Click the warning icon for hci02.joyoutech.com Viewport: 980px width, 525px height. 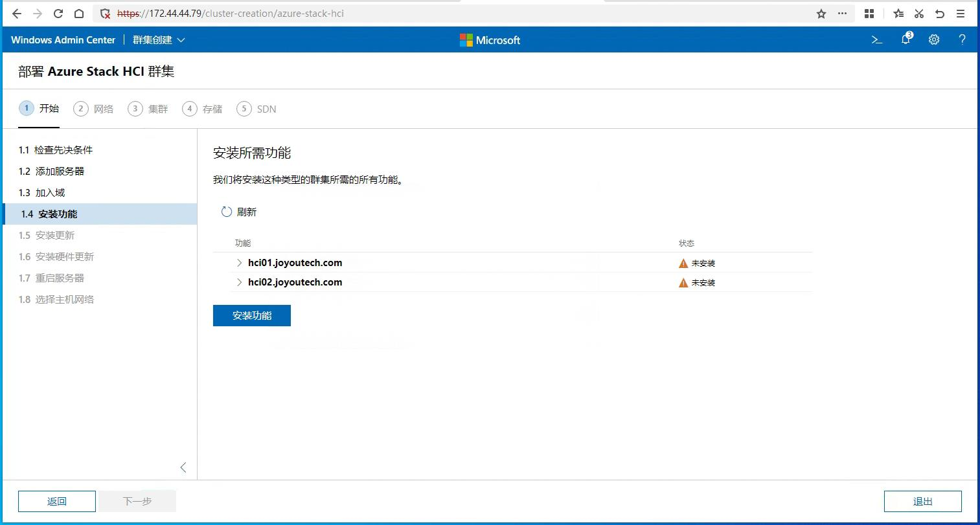683,283
